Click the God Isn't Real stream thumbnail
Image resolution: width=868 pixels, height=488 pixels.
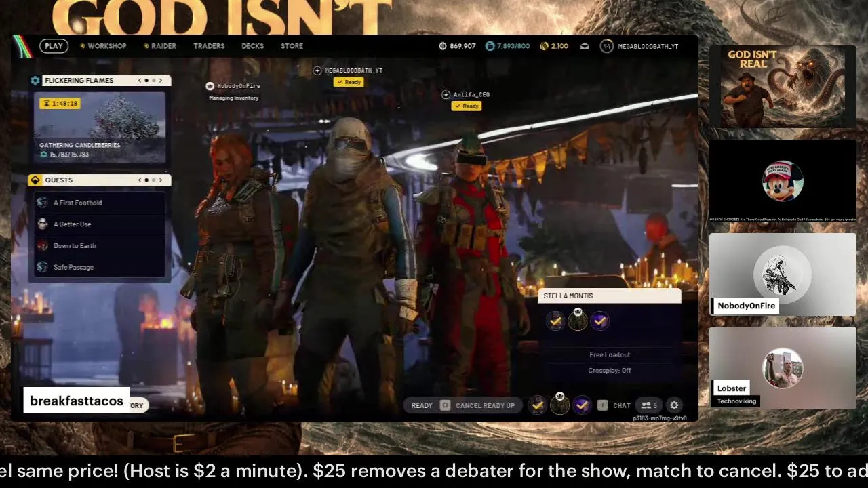click(x=783, y=87)
